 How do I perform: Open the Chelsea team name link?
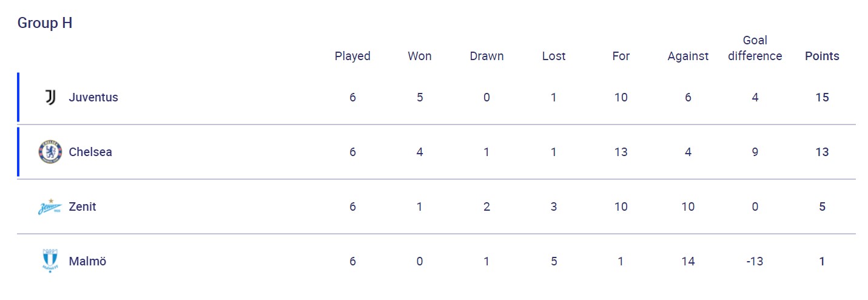click(90, 152)
